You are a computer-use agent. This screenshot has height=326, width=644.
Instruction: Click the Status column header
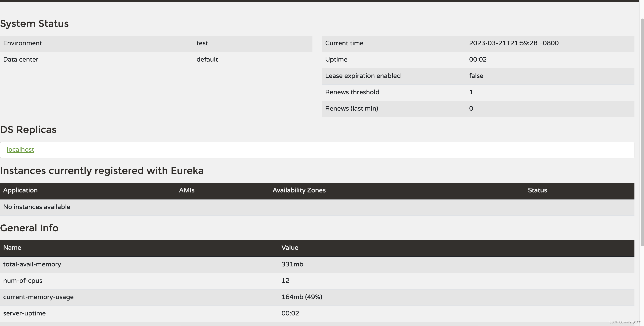pos(537,190)
